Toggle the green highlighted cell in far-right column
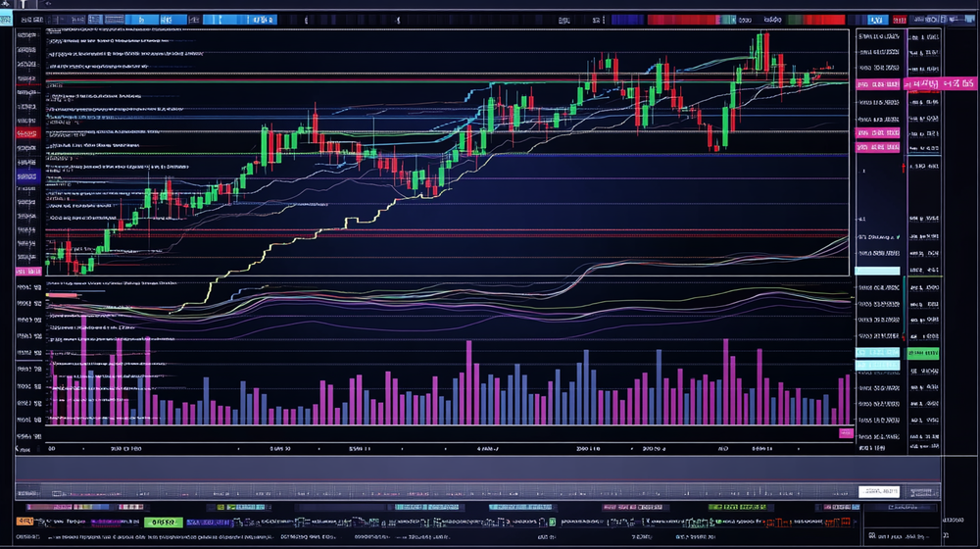 click(922, 353)
